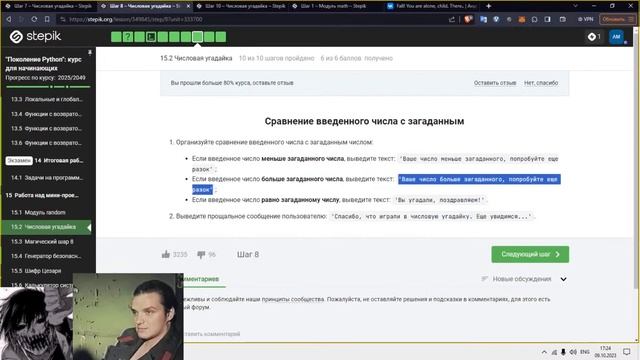Dismiss with the Нет, спасибо link

coord(541,83)
